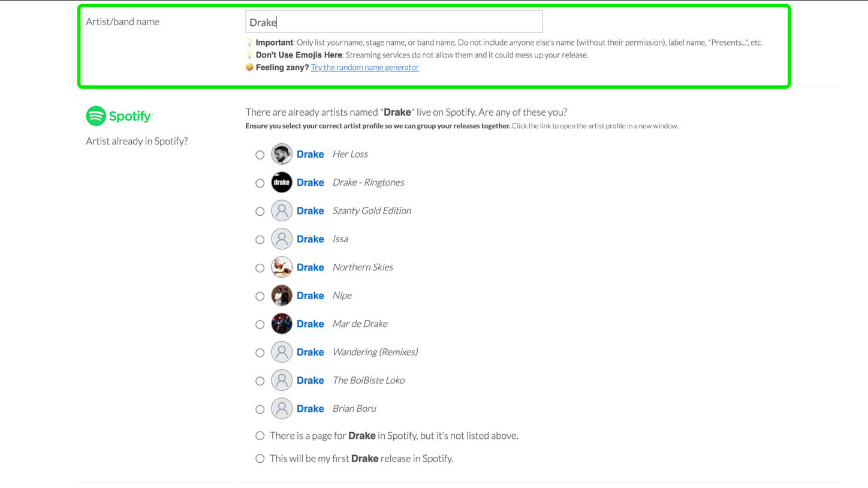Click the black 'drake' logo avatar for Ringtones
868x488 pixels.
click(282, 182)
